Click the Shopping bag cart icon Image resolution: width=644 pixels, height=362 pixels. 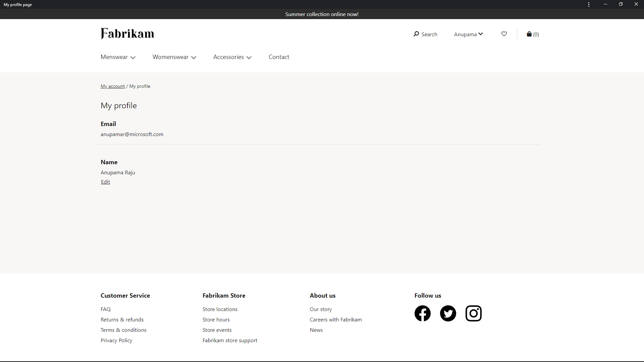[529, 34]
